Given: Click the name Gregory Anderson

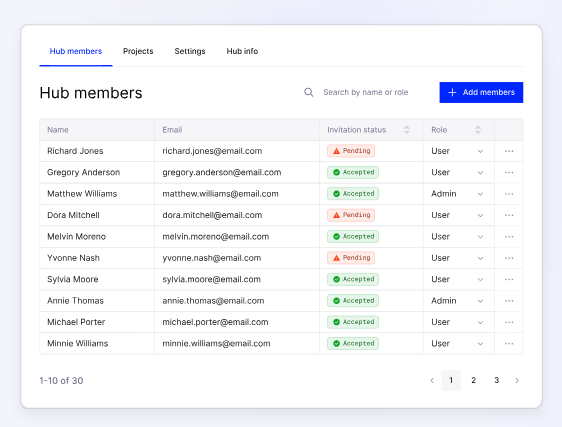Looking at the screenshot, I should click(84, 172).
